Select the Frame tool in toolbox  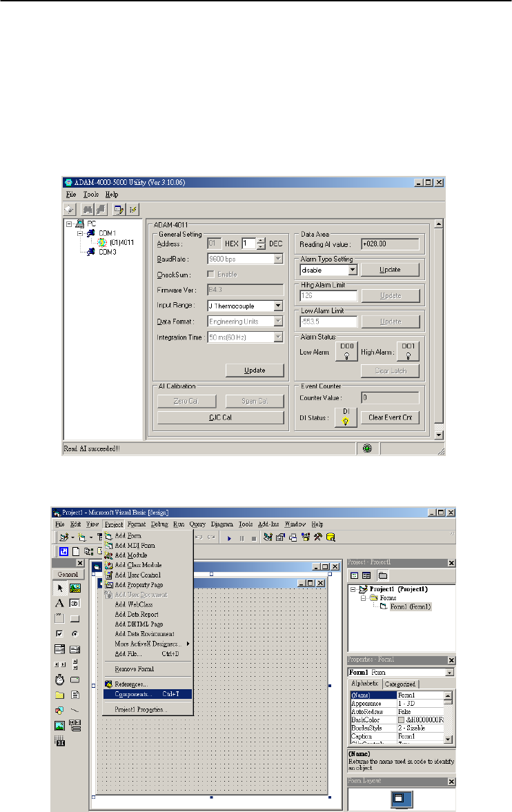(59, 618)
